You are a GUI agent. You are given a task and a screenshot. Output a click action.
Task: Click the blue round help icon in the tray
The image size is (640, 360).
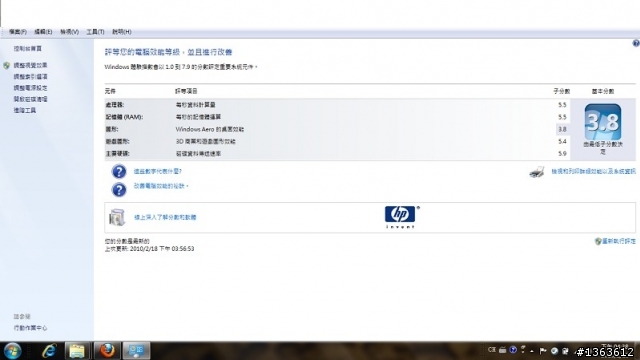coord(513,350)
